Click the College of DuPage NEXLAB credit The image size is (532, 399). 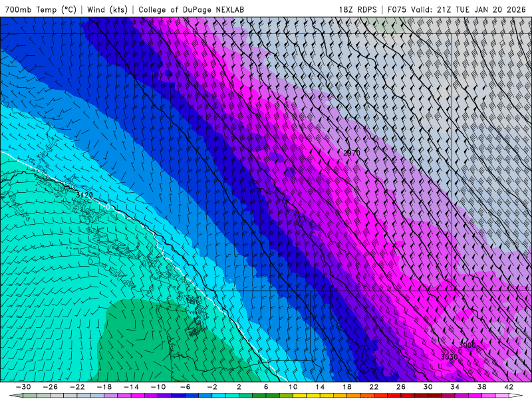(191, 9)
